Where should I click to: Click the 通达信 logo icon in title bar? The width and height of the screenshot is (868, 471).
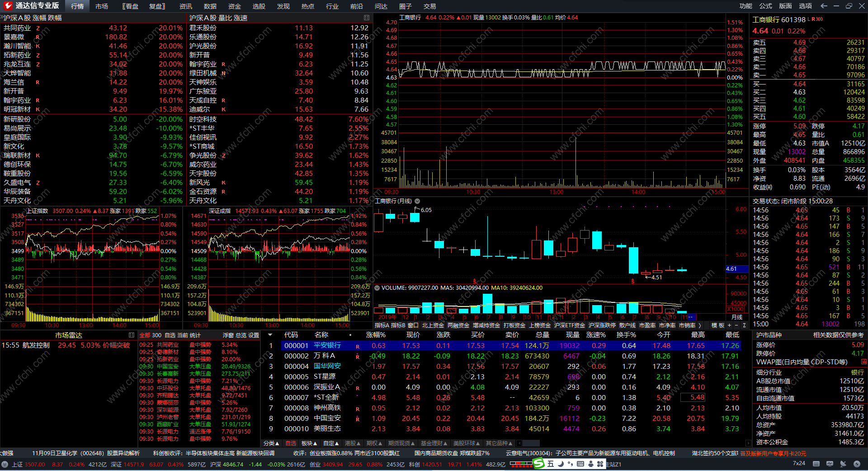[x=8, y=6]
